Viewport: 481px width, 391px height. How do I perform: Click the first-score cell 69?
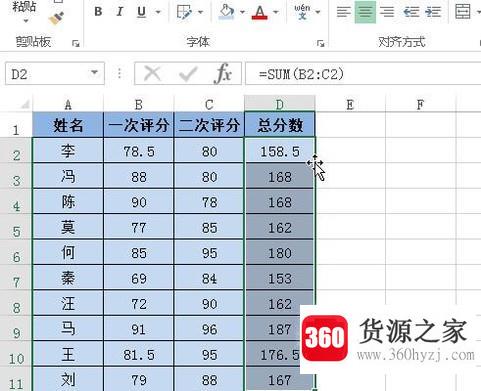pos(139,278)
